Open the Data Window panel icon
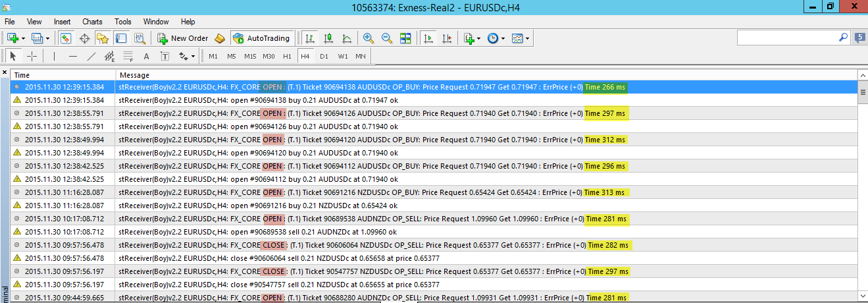 tap(84, 38)
